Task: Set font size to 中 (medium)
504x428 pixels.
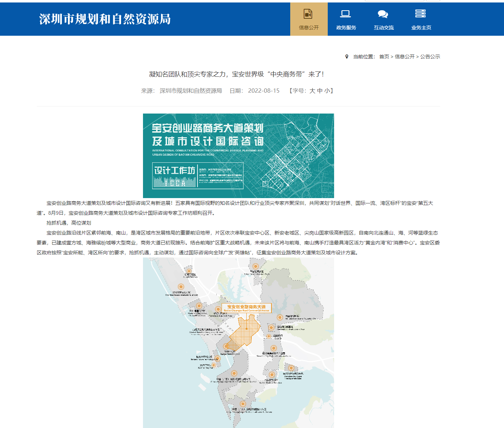Action: click(x=320, y=91)
